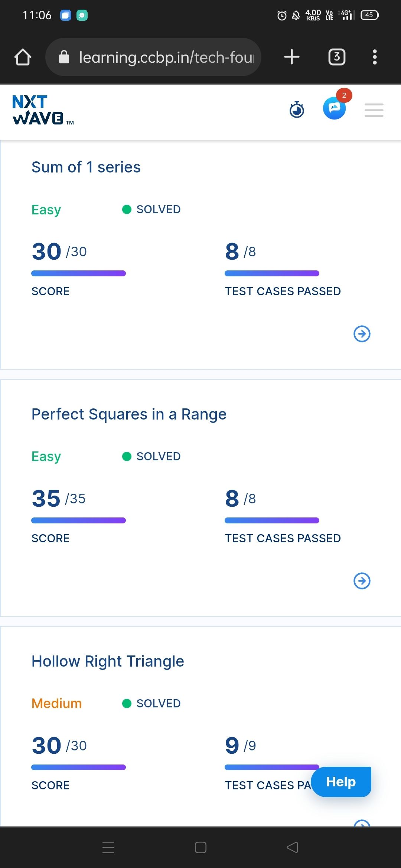Tap the Android recent apps navigation button
The width and height of the screenshot is (401, 868).
click(108, 848)
